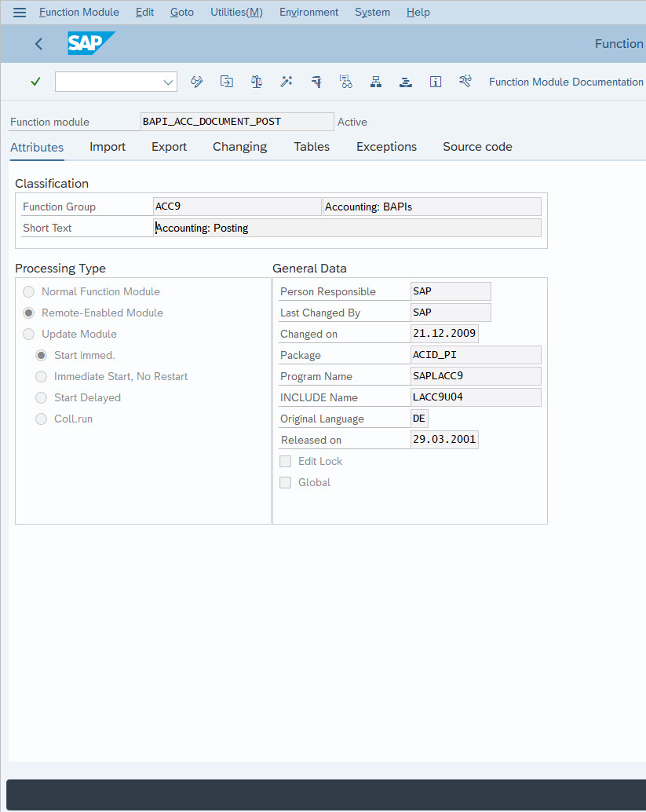Show the object list hierarchy icon

click(376, 82)
